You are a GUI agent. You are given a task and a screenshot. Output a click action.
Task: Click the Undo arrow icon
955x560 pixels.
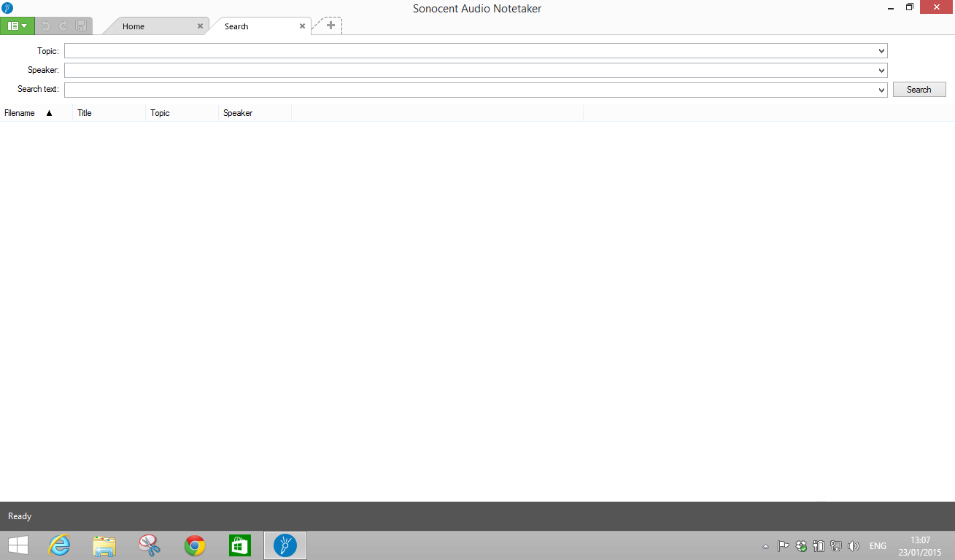pos(46,26)
